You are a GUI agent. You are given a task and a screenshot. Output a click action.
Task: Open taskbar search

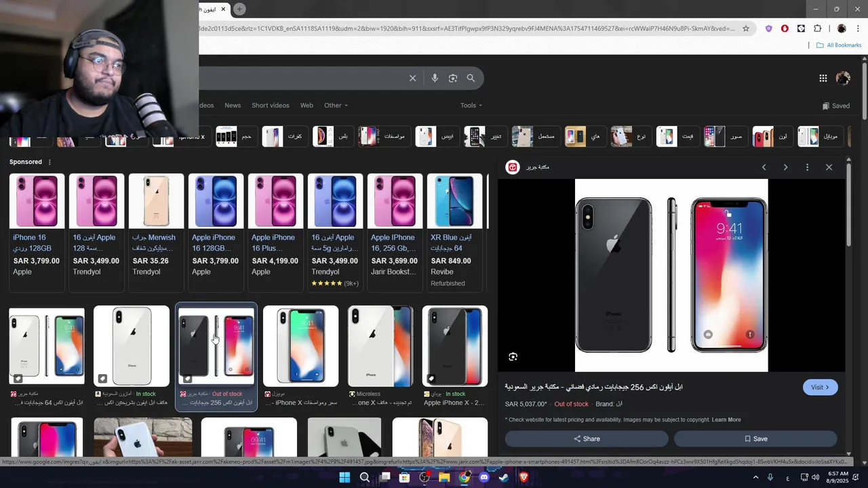tap(365, 477)
